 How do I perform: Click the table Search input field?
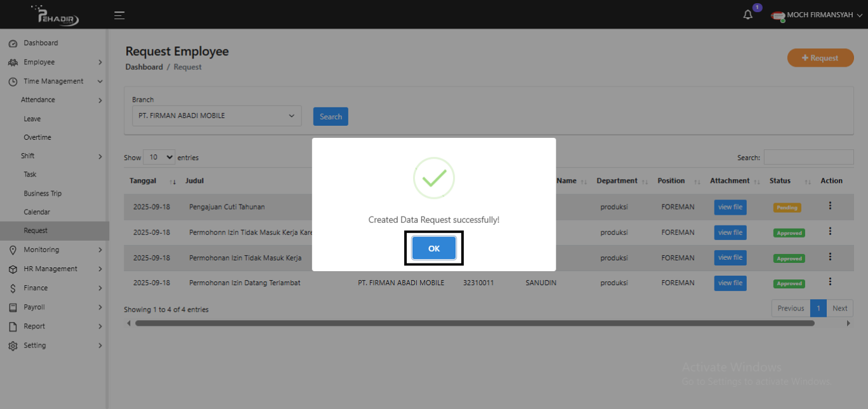[x=808, y=158]
